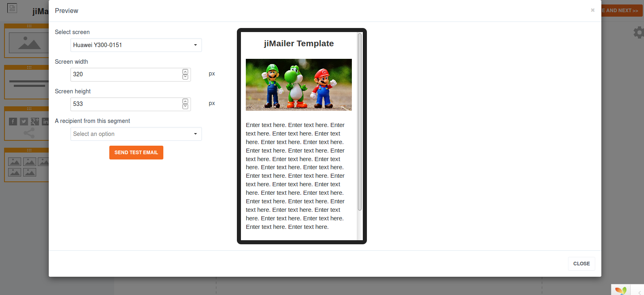Click the Screen height label
Image resolution: width=644 pixels, height=295 pixels.
pos(73,91)
